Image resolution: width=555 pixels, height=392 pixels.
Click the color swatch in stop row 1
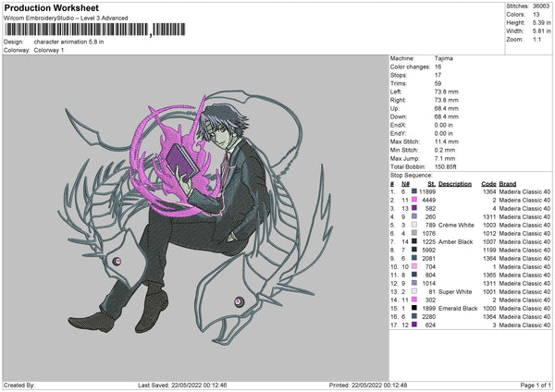coord(414,191)
